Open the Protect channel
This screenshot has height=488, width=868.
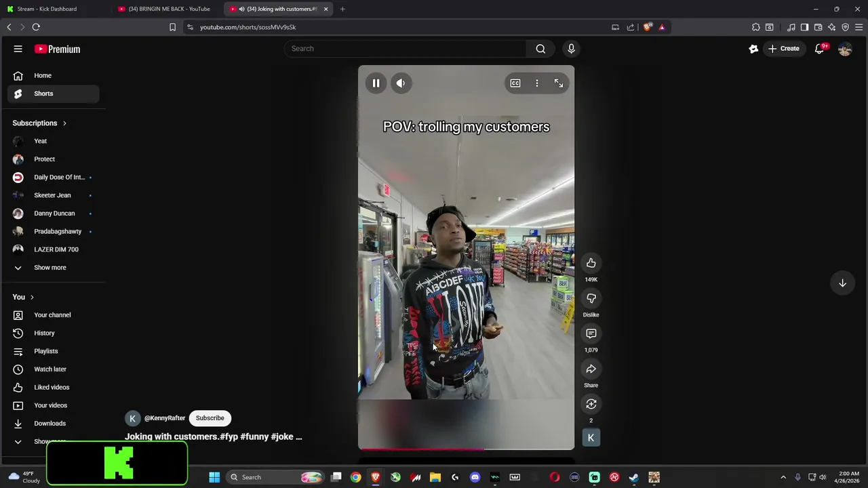pos(54,159)
